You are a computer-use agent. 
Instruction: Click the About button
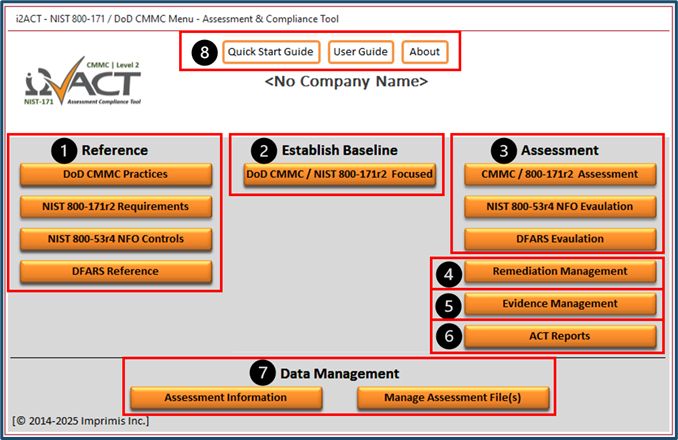425,52
